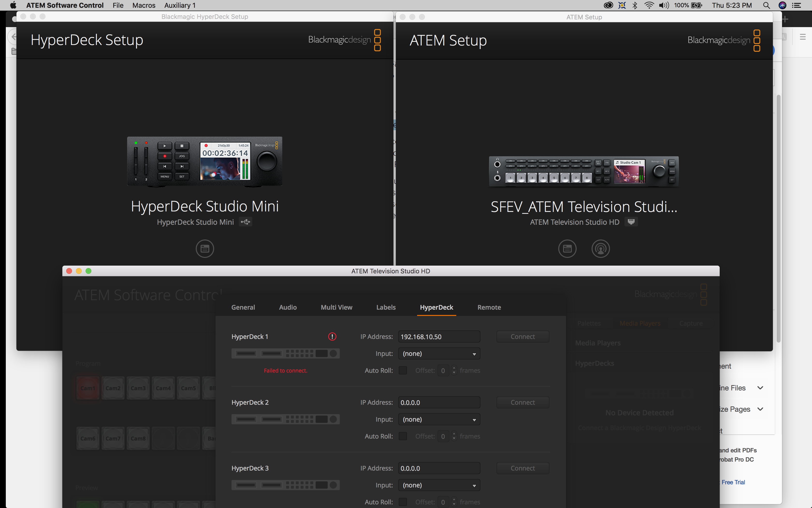Image resolution: width=812 pixels, height=508 pixels.
Task: Open File menu in menu bar
Action: (x=118, y=5)
